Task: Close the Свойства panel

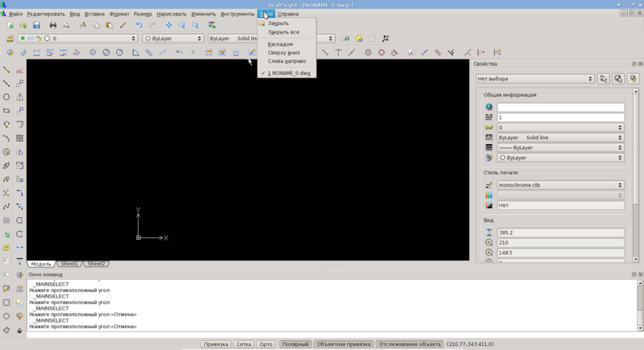Action: click(640, 64)
